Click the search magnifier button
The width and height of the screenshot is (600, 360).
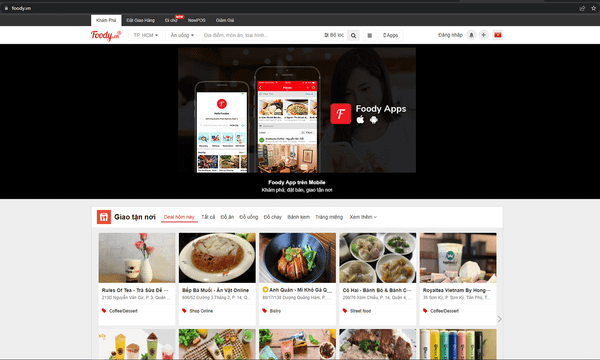[x=354, y=35]
